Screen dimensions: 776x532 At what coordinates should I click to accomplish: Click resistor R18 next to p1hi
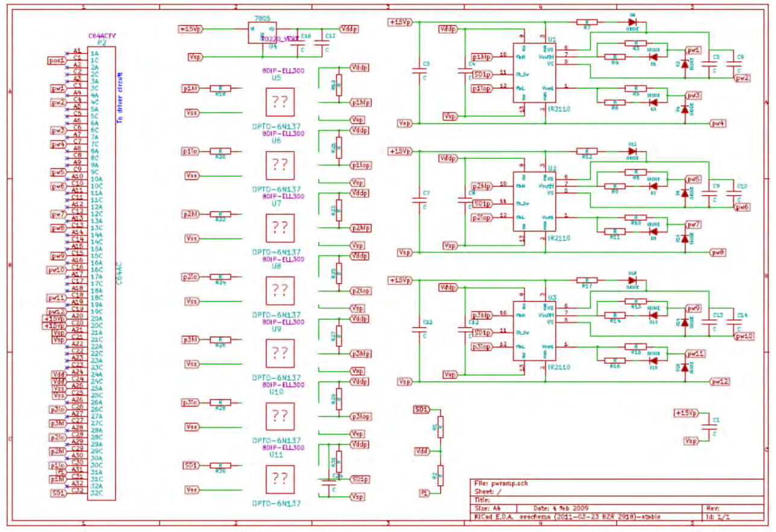point(220,89)
